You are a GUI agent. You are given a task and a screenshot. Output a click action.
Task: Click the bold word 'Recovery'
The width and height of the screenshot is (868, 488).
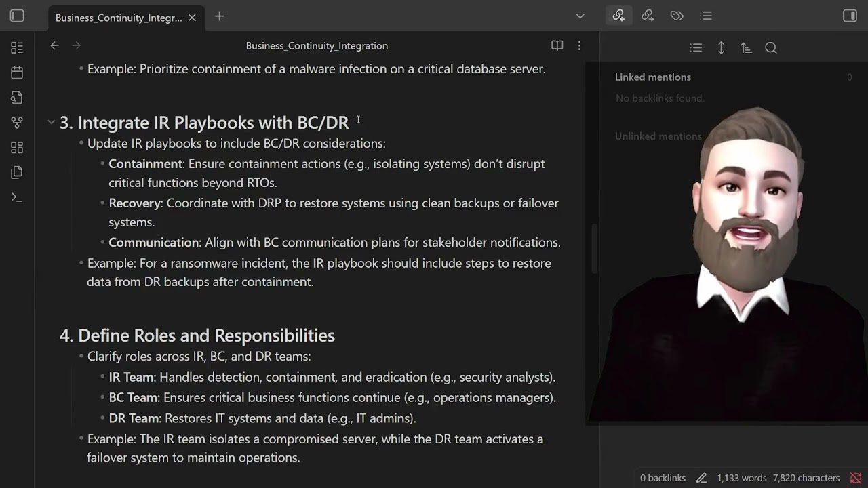(135, 203)
